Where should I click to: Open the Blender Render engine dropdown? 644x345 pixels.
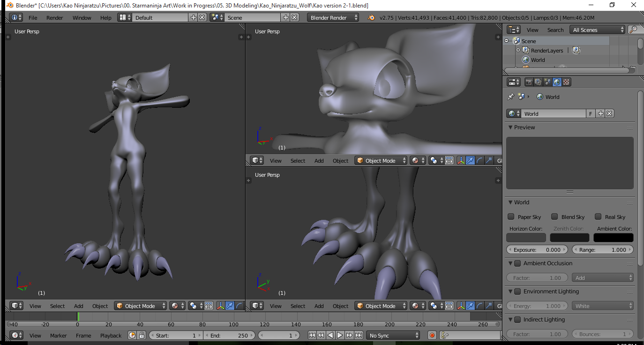click(333, 17)
